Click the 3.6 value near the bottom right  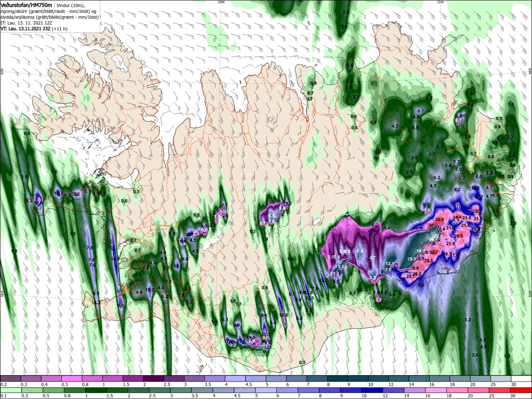(475, 355)
